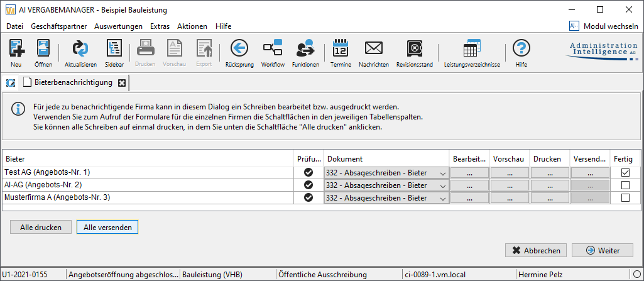644x281 pixels.
Task: Click the Abbrechen button
Action: click(536, 251)
